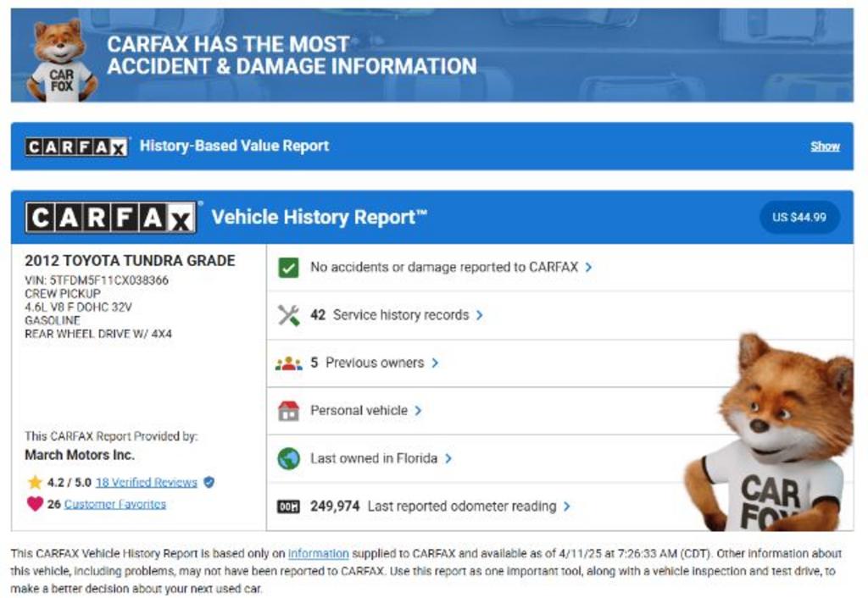Click Personal vehicle text
868x598 pixels.
(x=359, y=411)
